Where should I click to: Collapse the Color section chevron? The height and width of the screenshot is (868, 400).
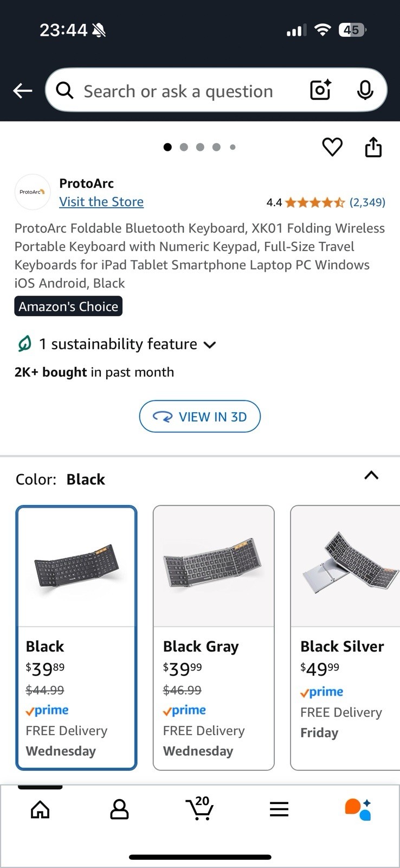[x=371, y=476]
